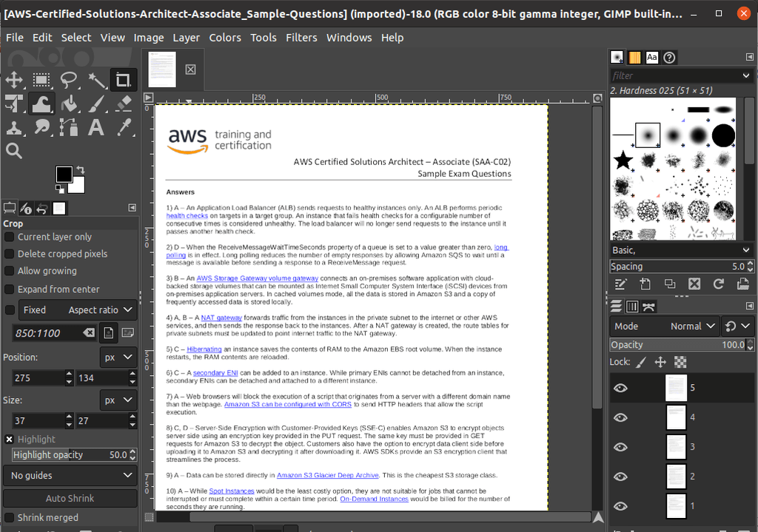Open the Position units px dropdown
758x532 pixels.
point(118,357)
